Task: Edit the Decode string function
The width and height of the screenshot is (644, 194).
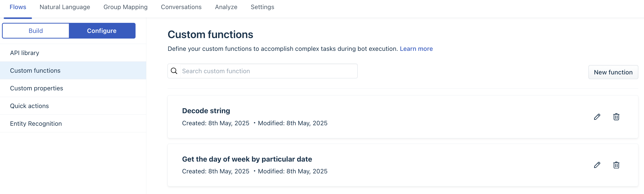Action: 597,117
